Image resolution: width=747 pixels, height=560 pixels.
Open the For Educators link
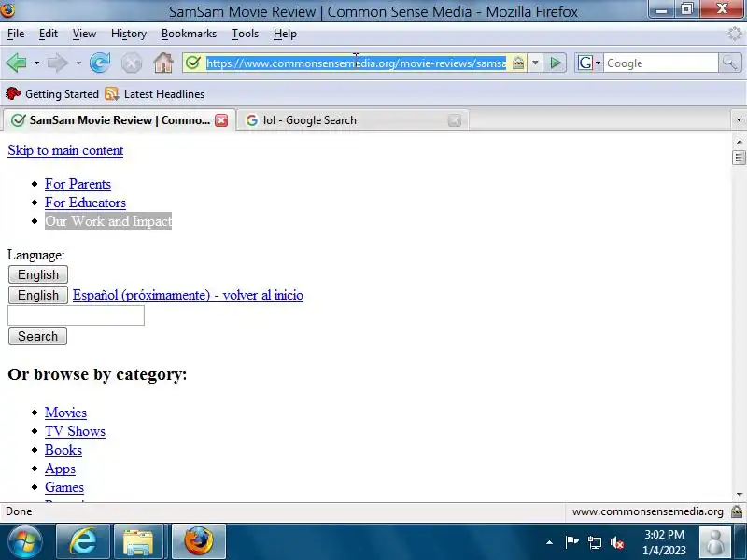[x=85, y=203]
